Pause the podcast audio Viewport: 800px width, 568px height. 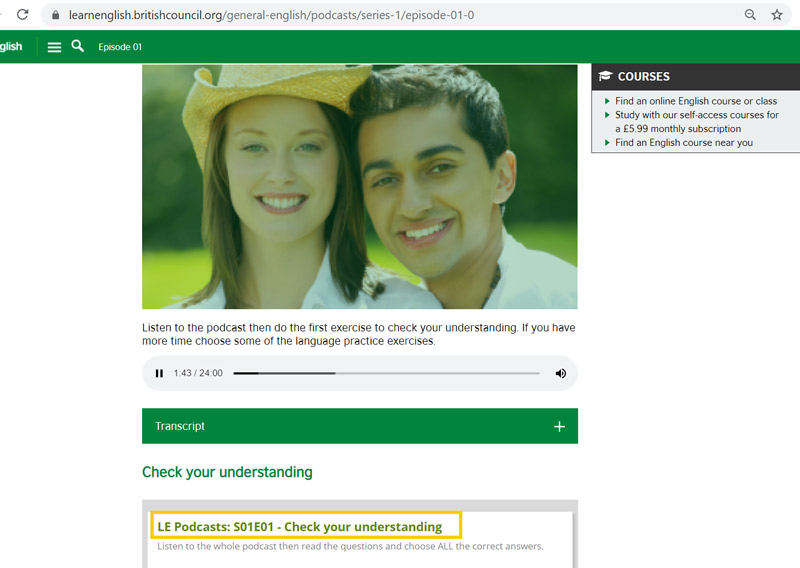pos(159,373)
